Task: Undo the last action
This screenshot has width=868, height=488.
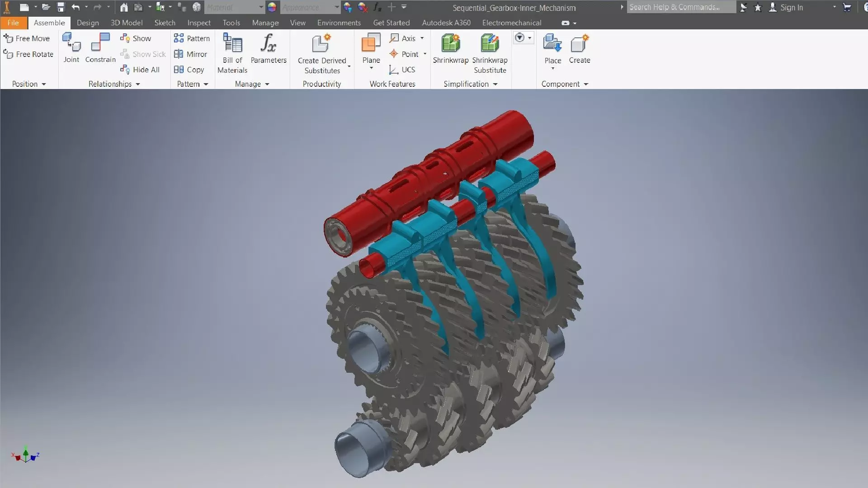Action: pyautogui.click(x=75, y=7)
